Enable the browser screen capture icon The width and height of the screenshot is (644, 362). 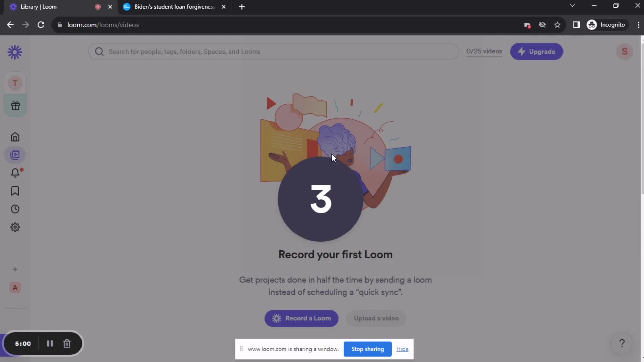(x=527, y=25)
